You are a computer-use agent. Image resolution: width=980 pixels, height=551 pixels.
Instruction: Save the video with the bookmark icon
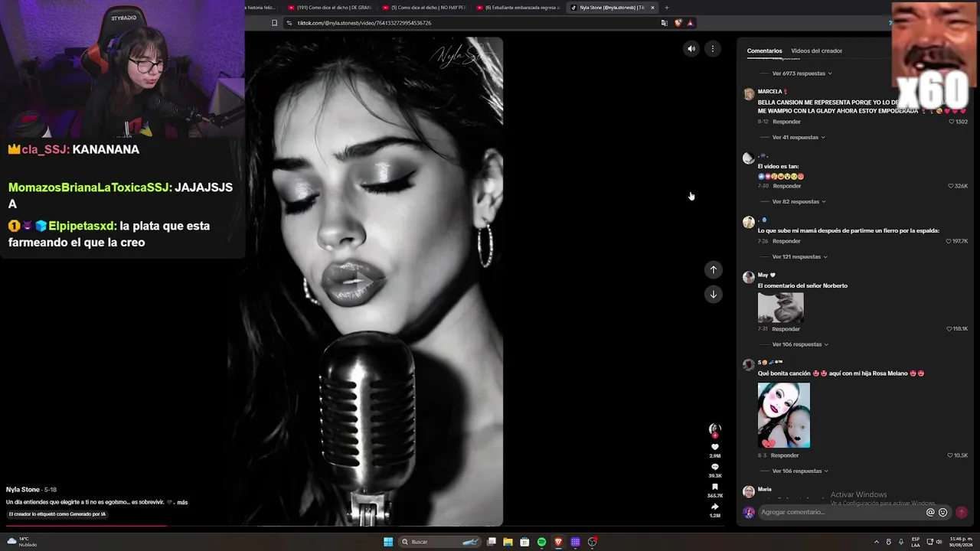tap(715, 487)
